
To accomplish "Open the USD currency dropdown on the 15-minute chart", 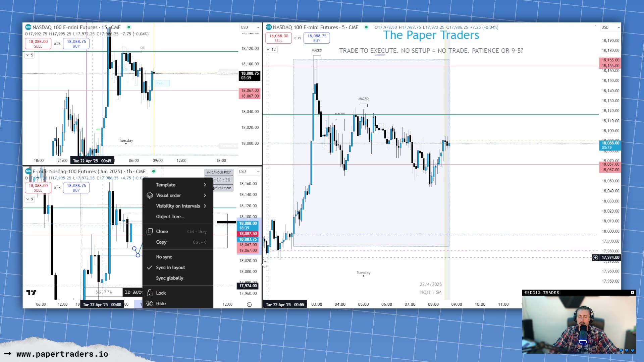I will (250, 27).
